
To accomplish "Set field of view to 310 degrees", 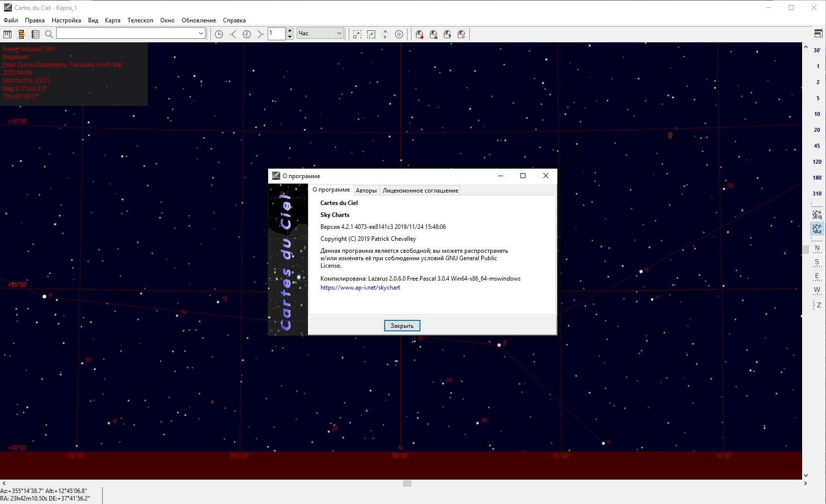I will tap(817, 194).
